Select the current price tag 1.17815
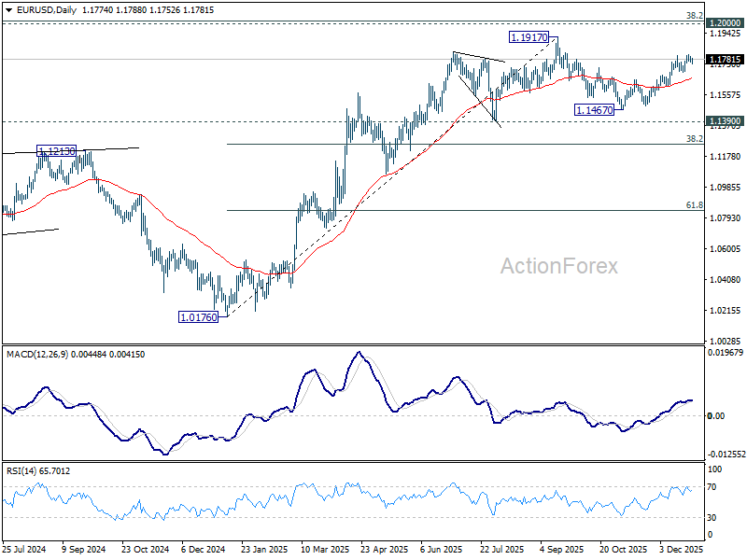747x560 pixels. click(x=726, y=60)
